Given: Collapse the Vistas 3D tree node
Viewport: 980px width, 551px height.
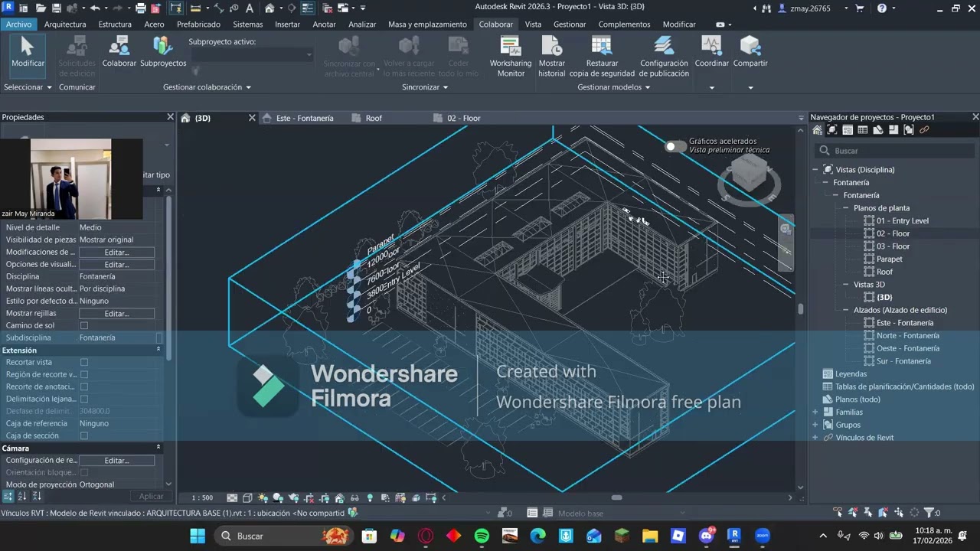Looking at the screenshot, I should pyautogui.click(x=846, y=285).
